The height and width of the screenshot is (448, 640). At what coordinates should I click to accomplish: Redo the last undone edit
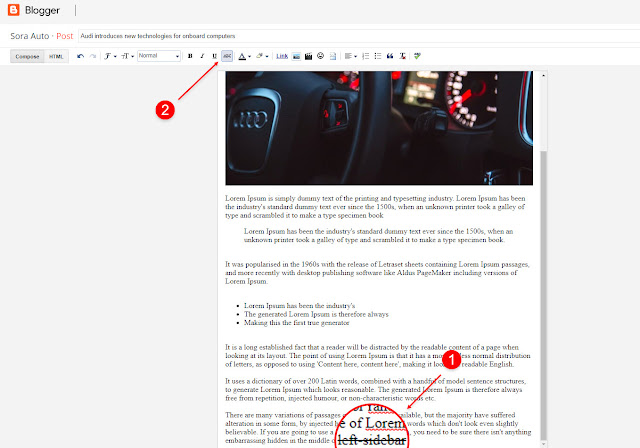93,56
